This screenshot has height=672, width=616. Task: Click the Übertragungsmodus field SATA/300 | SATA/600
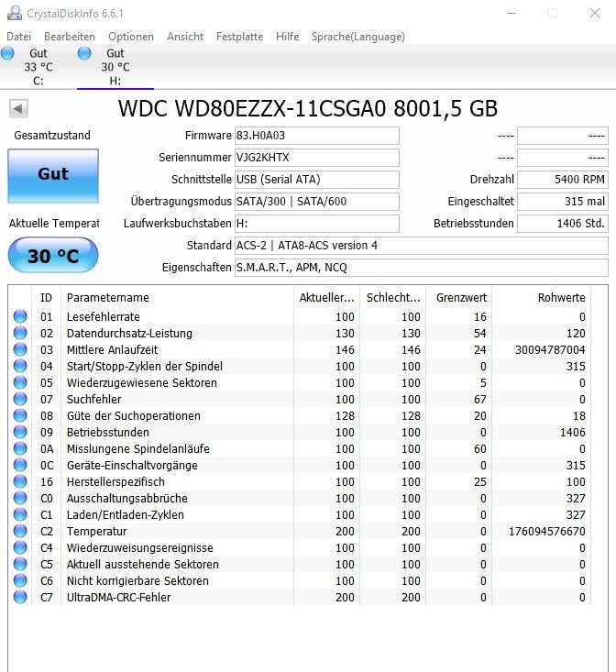pos(317,202)
